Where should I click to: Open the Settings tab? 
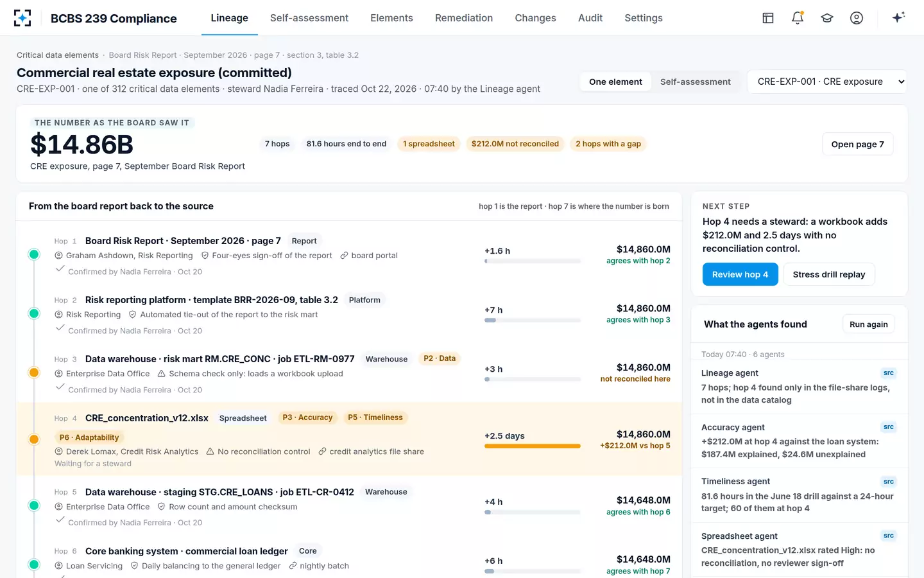click(x=644, y=18)
